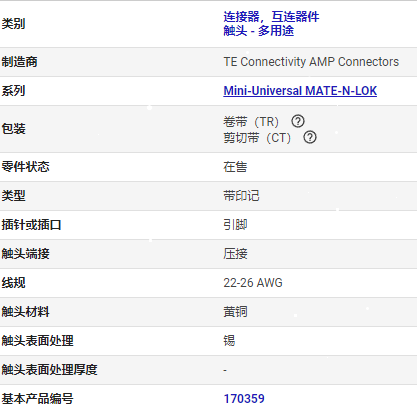The height and width of the screenshot is (412, 417).
Task: Select the 锡 contact finish value
Action: tap(229, 341)
